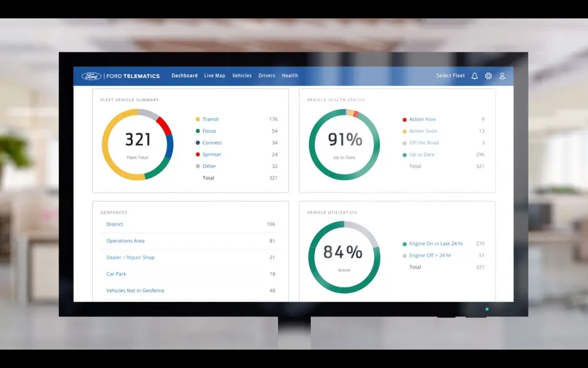Viewport: 588px width, 368px height.
Task: Open the Vehicles tab
Action: pos(242,75)
